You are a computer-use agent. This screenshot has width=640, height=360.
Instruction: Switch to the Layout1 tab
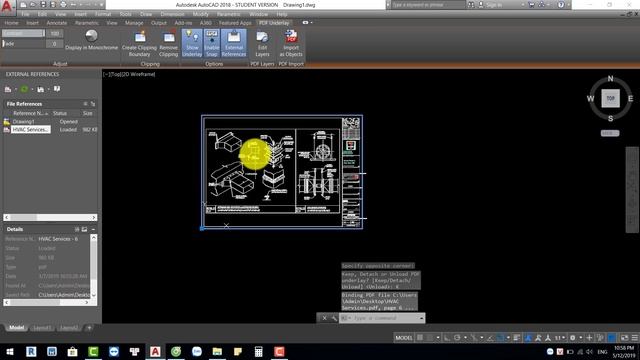tap(42, 328)
